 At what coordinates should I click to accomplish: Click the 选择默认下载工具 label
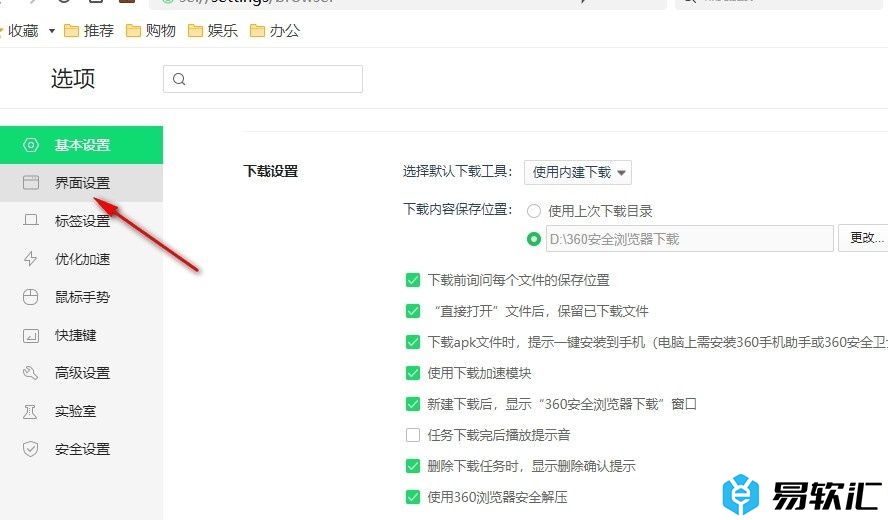click(x=458, y=171)
